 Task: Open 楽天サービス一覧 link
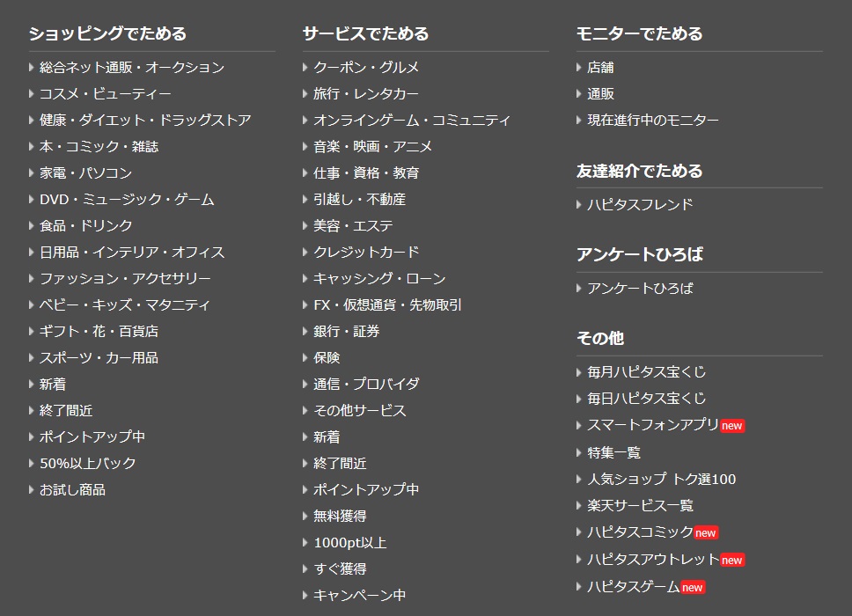(640, 506)
